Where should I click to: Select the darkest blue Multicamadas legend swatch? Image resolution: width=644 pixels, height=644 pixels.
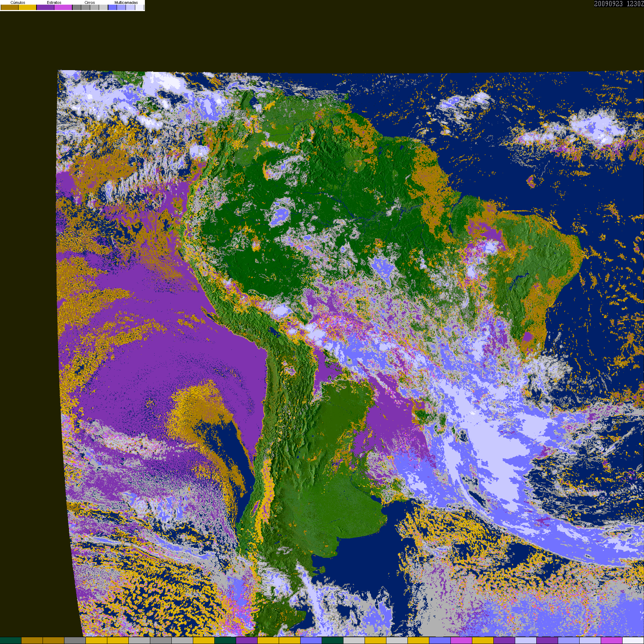pyautogui.click(x=112, y=7)
